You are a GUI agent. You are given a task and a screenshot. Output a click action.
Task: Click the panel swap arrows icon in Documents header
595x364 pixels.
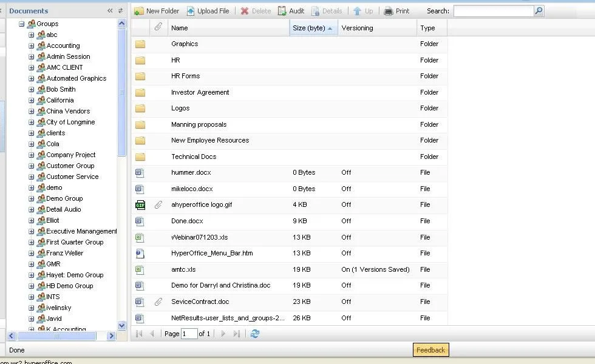(x=121, y=11)
